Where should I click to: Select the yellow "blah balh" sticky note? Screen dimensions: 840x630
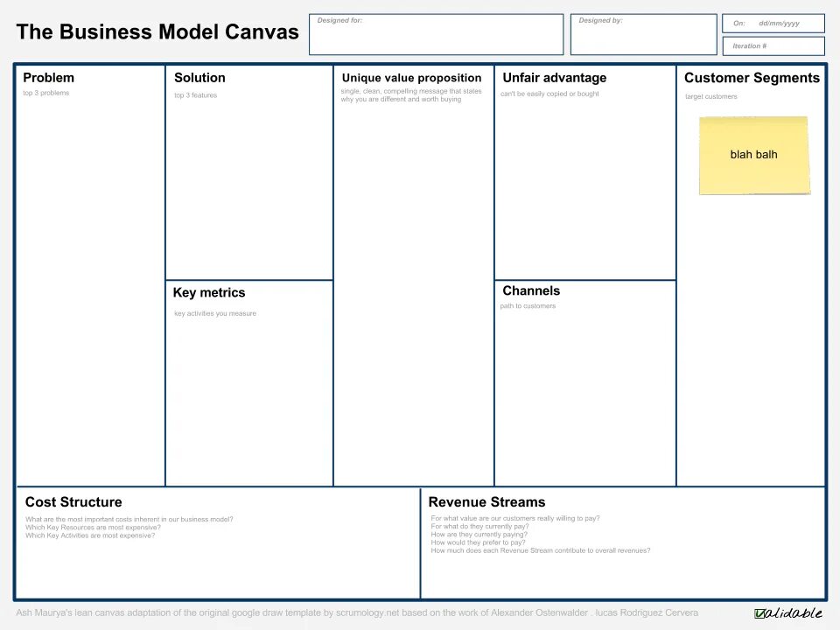click(x=754, y=155)
